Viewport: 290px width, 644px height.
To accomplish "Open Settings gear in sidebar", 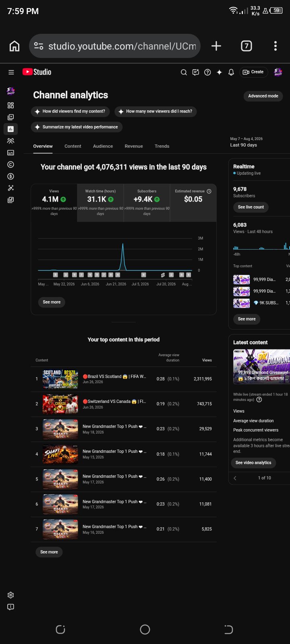I will click(11, 595).
